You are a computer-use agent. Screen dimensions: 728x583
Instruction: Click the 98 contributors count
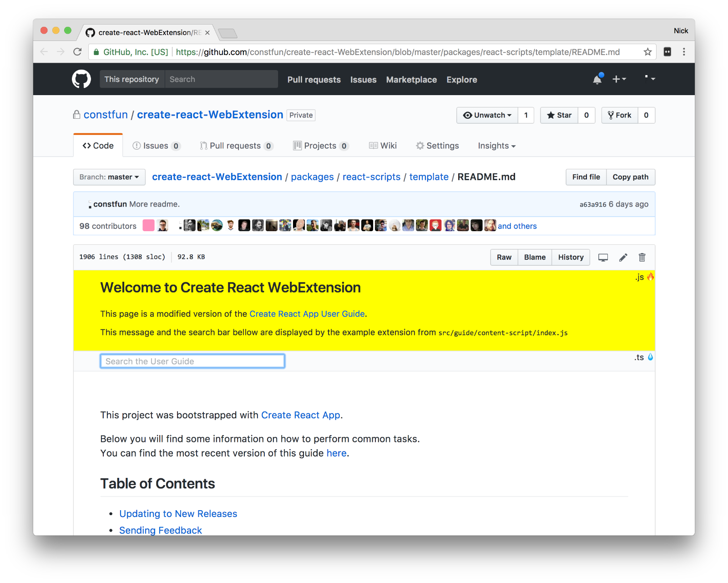pyautogui.click(x=108, y=226)
